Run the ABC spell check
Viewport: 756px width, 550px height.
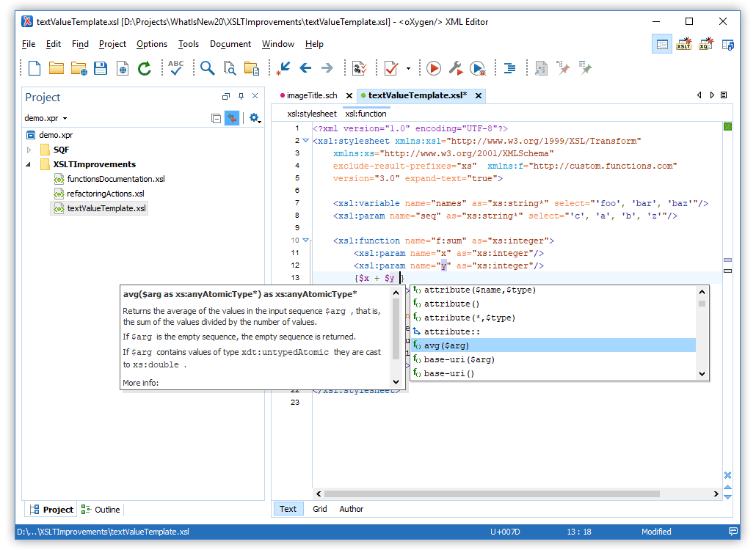point(176,68)
